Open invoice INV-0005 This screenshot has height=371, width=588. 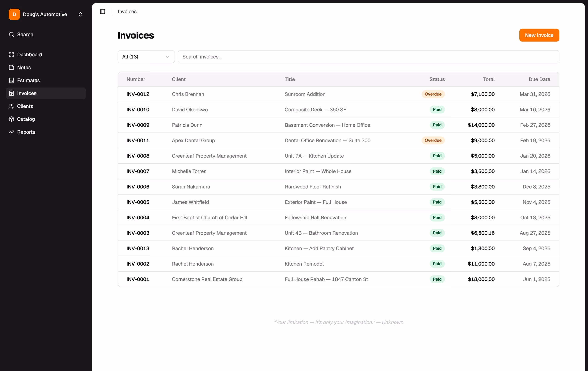pyautogui.click(x=338, y=202)
